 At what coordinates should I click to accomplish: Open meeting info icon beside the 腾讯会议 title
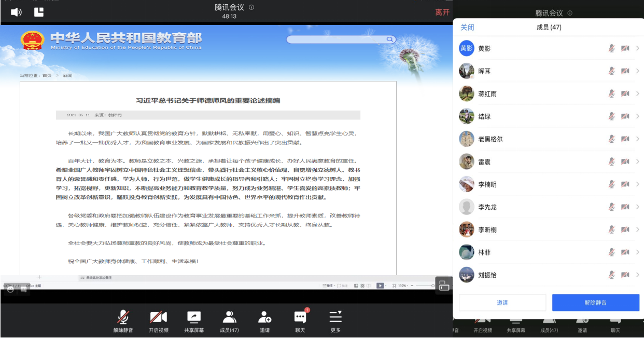pyautogui.click(x=251, y=7)
